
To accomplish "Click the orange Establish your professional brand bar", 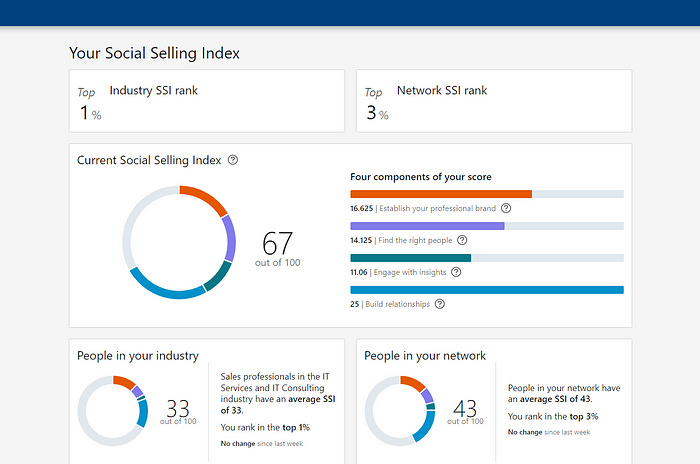I will (x=487, y=194).
